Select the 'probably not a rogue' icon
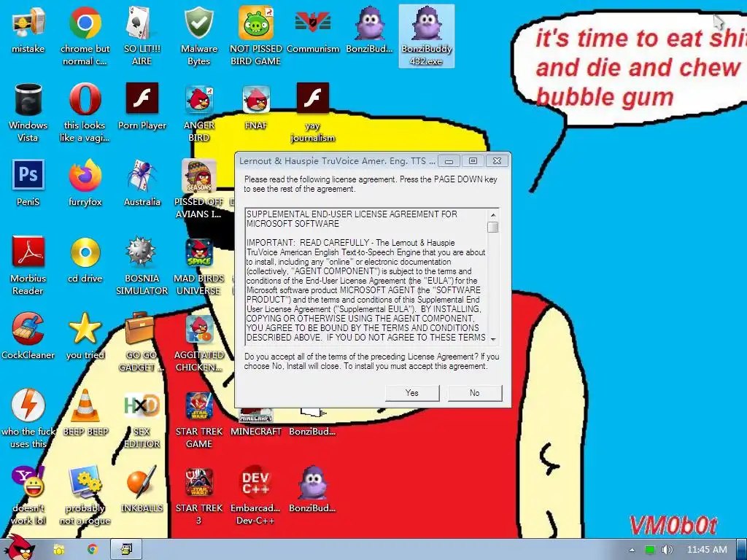 [85, 495]
